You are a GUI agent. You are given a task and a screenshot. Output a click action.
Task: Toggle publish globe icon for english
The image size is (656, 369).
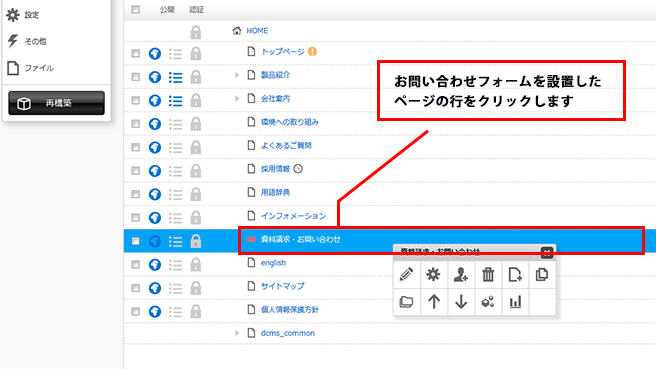click(x=155, y=264)
